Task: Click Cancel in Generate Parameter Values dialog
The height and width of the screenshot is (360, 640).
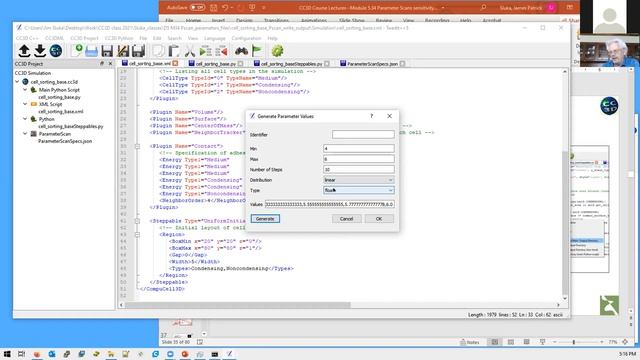Action: click(346, 219)
